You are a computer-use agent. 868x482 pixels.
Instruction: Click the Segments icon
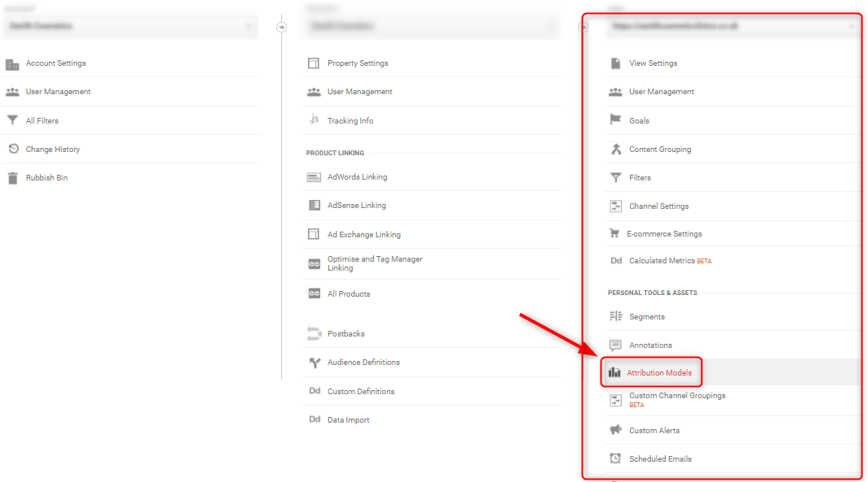coord(615,316)
